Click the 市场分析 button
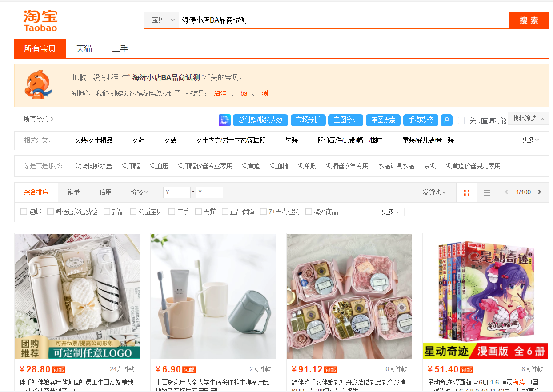The height and width of the screenshot is (392, 553). tap(308, 120)
